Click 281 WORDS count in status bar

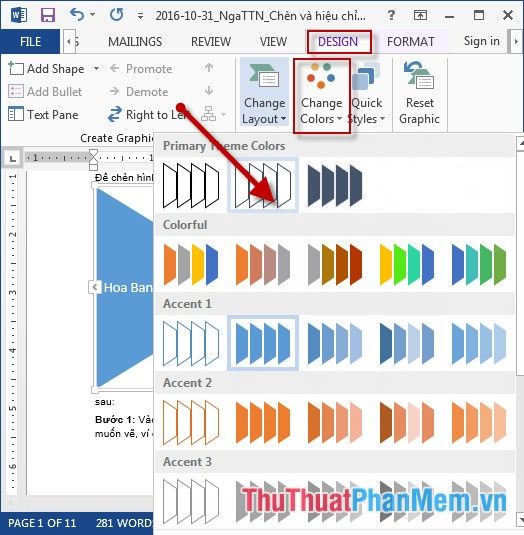point(124,523)
